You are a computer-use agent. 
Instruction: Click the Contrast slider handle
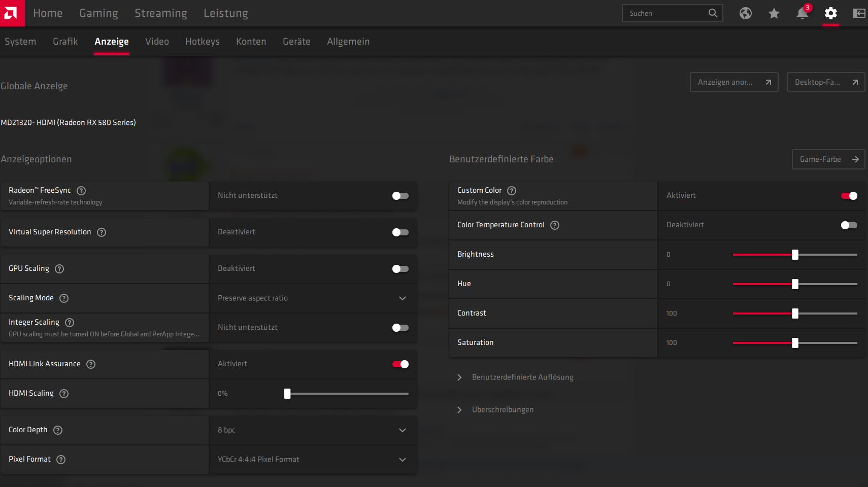point(795,314)
